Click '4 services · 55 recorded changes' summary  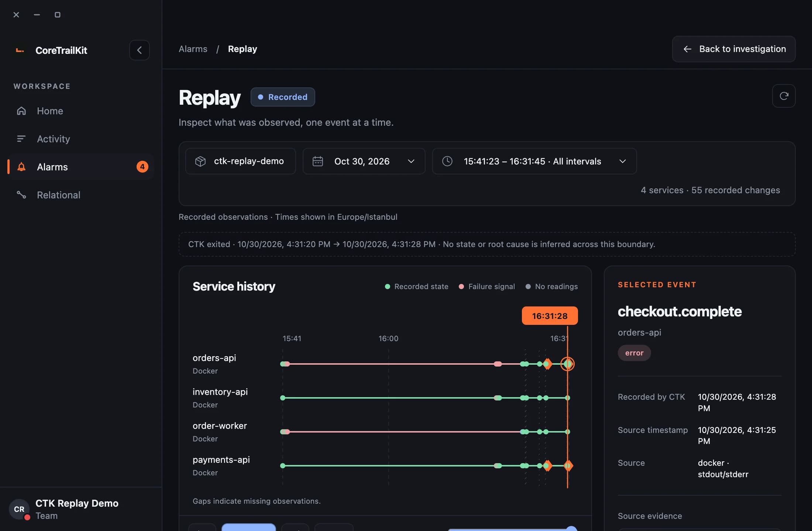[710, 190]
